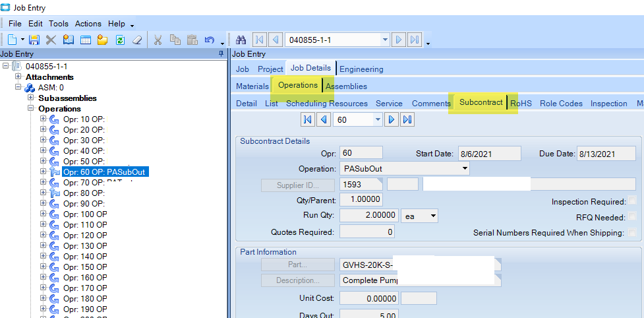Click the binoculars search icon
644x318 pixels.
point(241,40)
